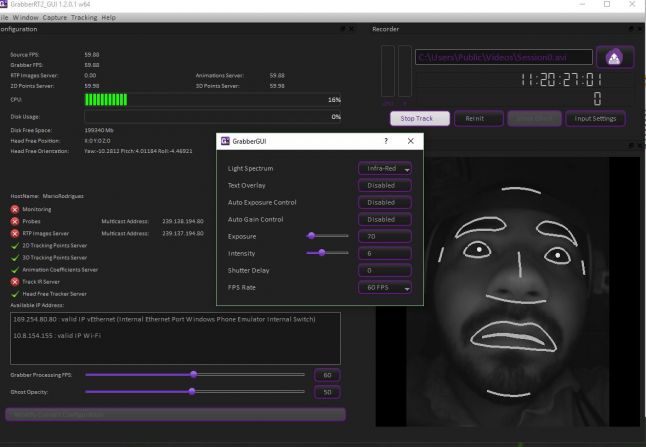646x447 pixels.
Task: Close the Configuration panel
Action: [x=351, y=29]
